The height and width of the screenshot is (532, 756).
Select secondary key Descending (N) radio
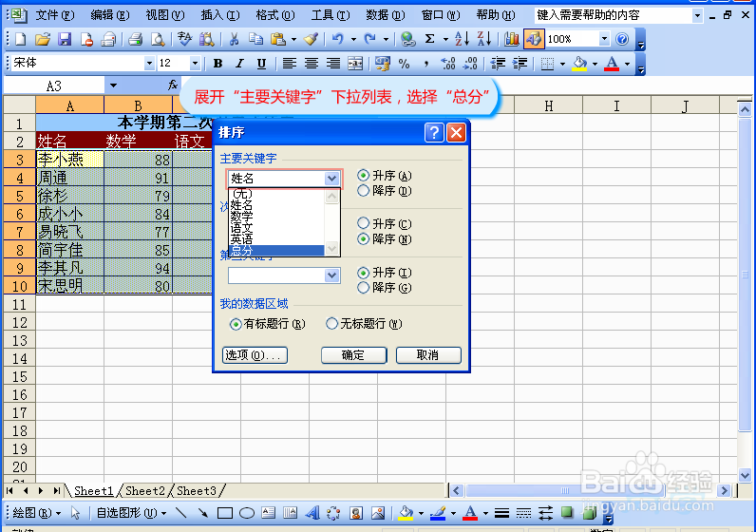point(363,238)
